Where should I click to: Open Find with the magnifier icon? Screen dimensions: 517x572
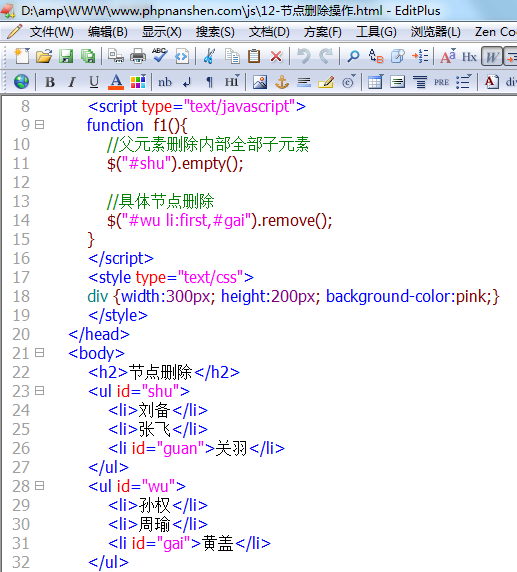pos(353,57)
